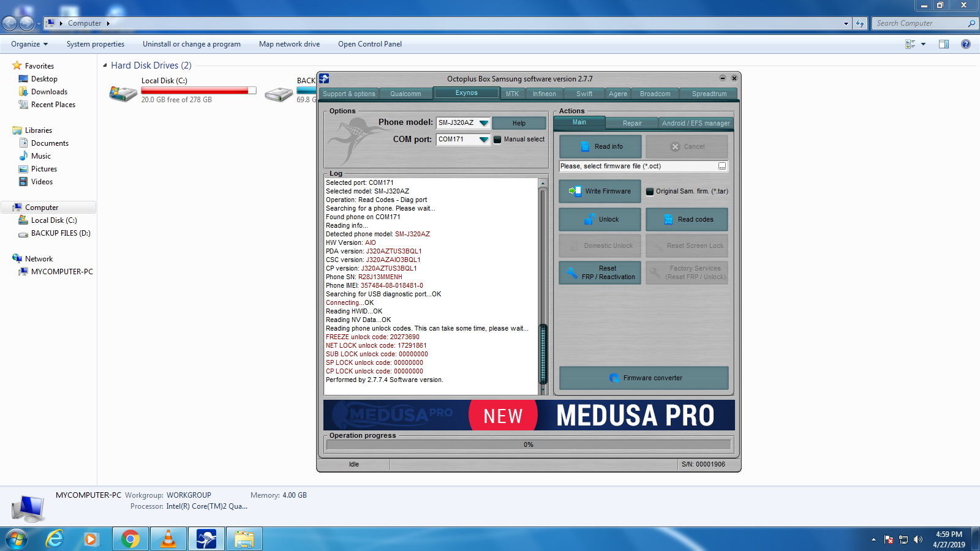Refresh the Explorer address bar
The height and width of the screenshot is (551, 980).
coord(860,23)
